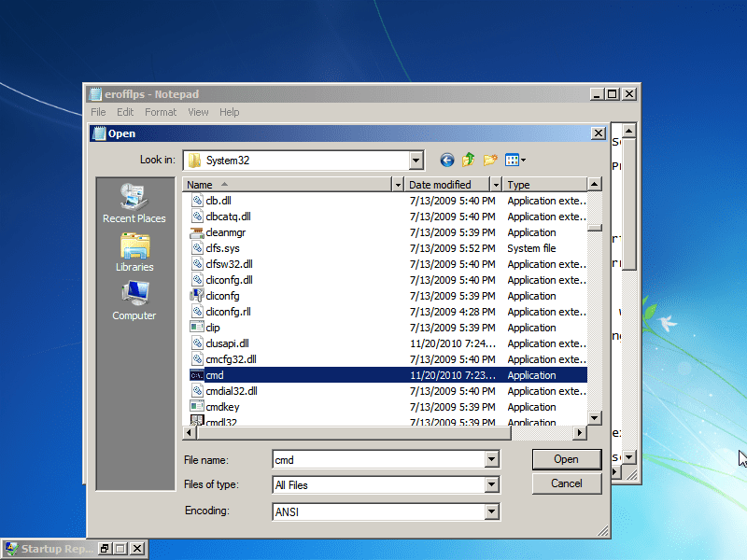Sort by the Date modified column header
This screenshot has height=560, width=747.
coord(447,184)
